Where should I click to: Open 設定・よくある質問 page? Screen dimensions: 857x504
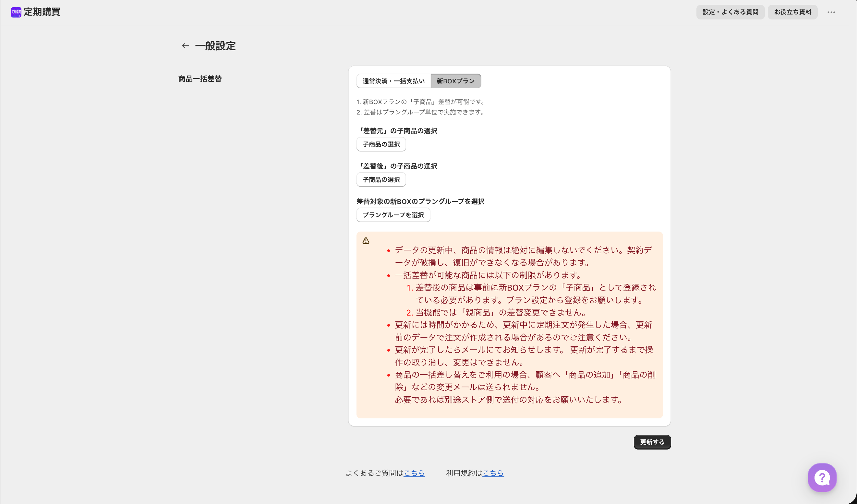[x=730, y=12]
